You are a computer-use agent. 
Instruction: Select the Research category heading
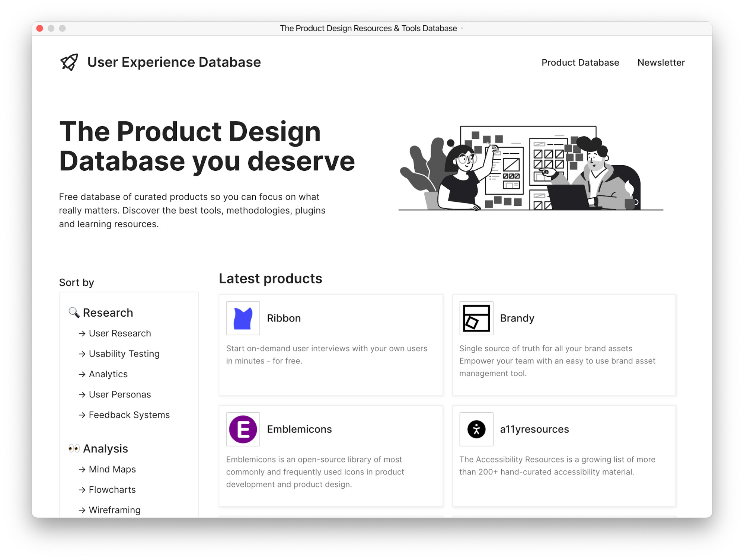(x=108, y=313)
